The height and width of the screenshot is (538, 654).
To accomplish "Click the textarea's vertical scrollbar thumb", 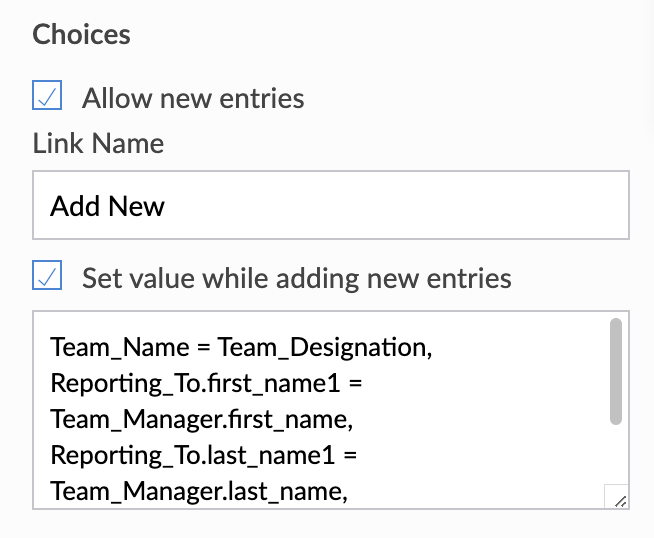I will tap(615, 371).
